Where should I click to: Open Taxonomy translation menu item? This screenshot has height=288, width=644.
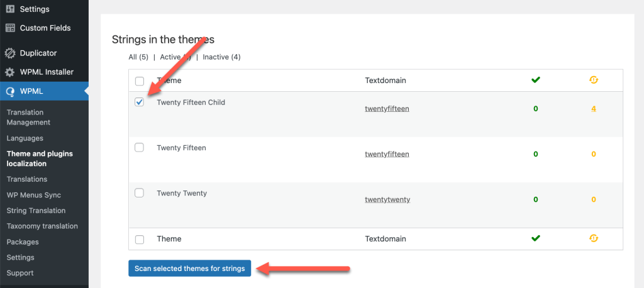tap(42, 226)
